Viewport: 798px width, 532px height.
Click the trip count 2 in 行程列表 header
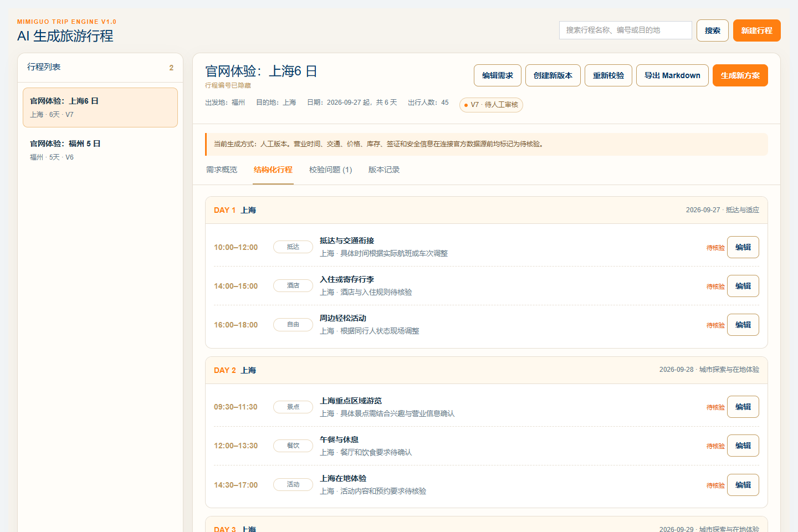click(x=171, y=68)
